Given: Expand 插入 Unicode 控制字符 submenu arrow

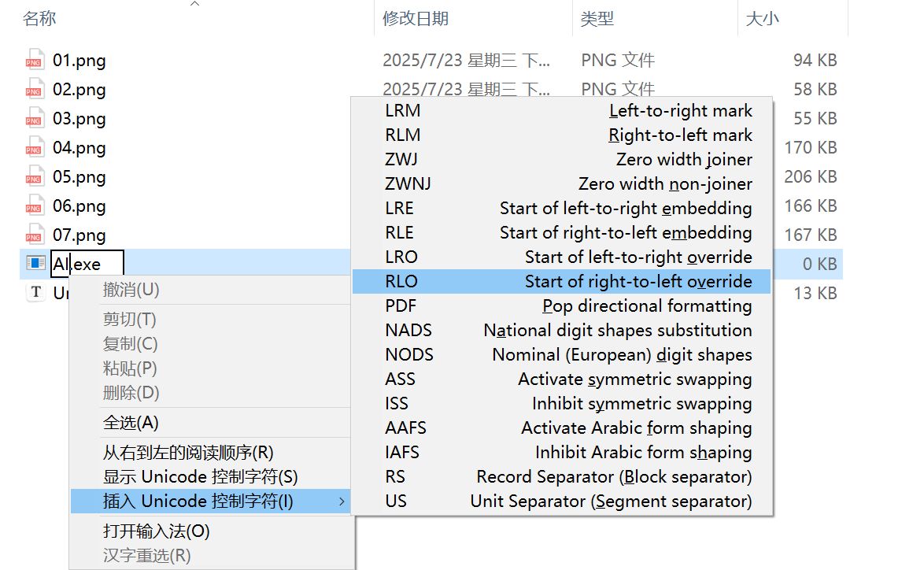Looking at the screenshot, I should (x=342, y=502).
